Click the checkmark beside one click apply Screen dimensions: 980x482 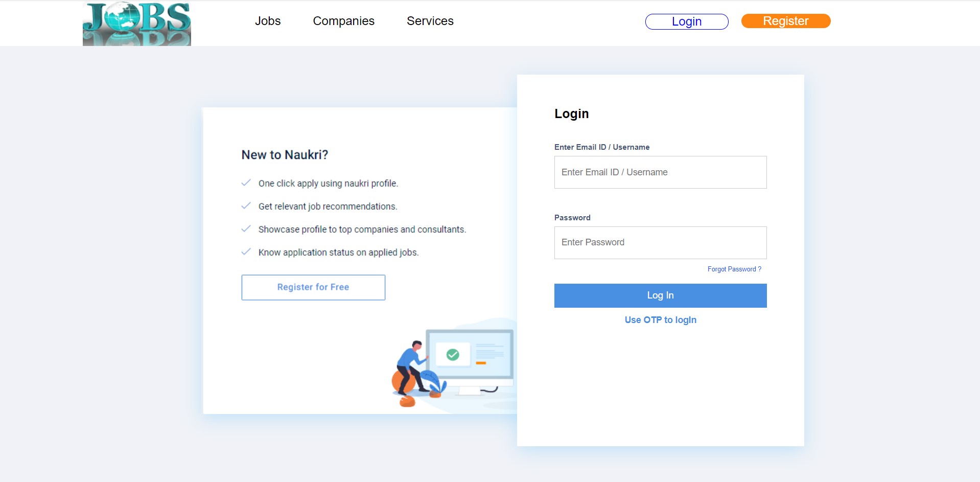tap(246, 182)
